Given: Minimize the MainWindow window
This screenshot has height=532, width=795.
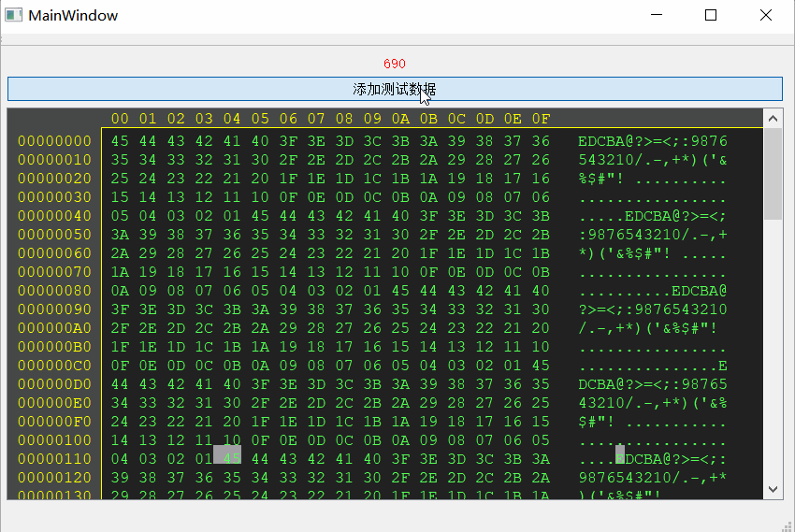Looking at the screenshot, I should [x=657, y=15].
